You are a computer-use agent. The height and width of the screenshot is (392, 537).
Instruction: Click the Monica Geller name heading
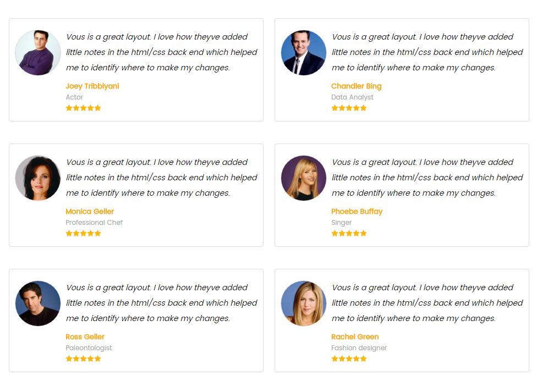[90, 211]
